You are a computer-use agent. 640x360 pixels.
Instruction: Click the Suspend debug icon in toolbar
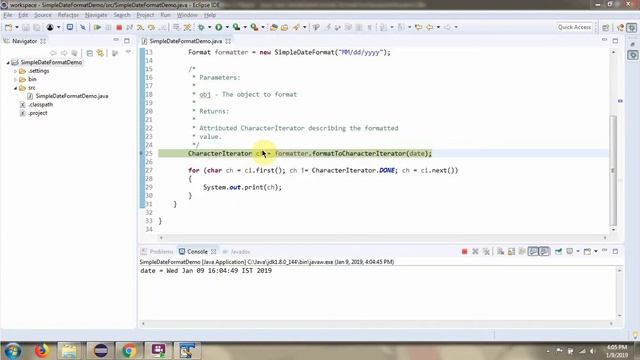pos(108,27)
